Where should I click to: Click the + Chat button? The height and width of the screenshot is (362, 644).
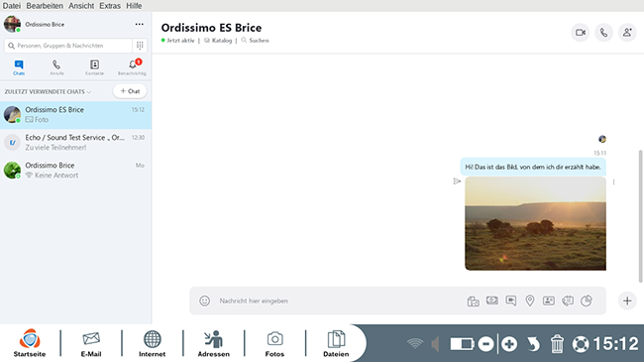point(130,91)
